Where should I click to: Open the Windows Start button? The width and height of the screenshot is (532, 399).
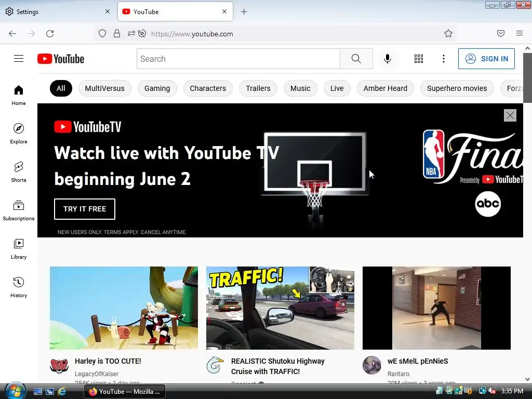pyautogui.click(x=14, y=391)
